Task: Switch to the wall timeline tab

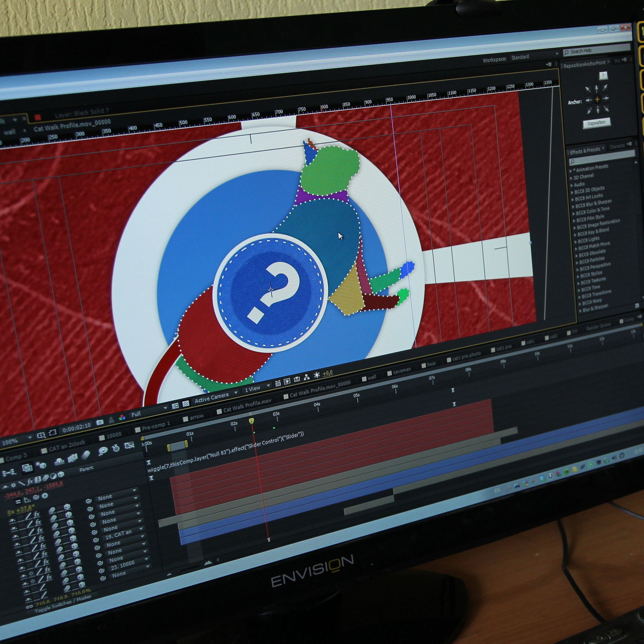Action: (370, 378)
